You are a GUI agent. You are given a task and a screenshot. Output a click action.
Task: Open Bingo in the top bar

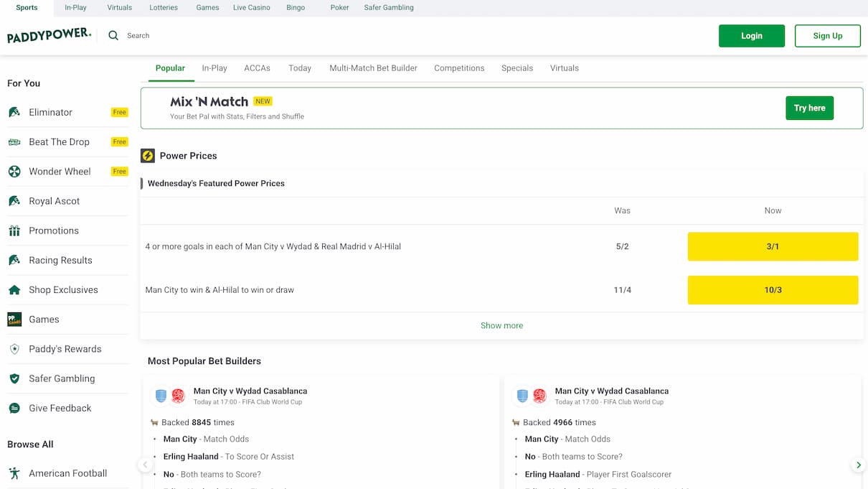click(296, 8)
